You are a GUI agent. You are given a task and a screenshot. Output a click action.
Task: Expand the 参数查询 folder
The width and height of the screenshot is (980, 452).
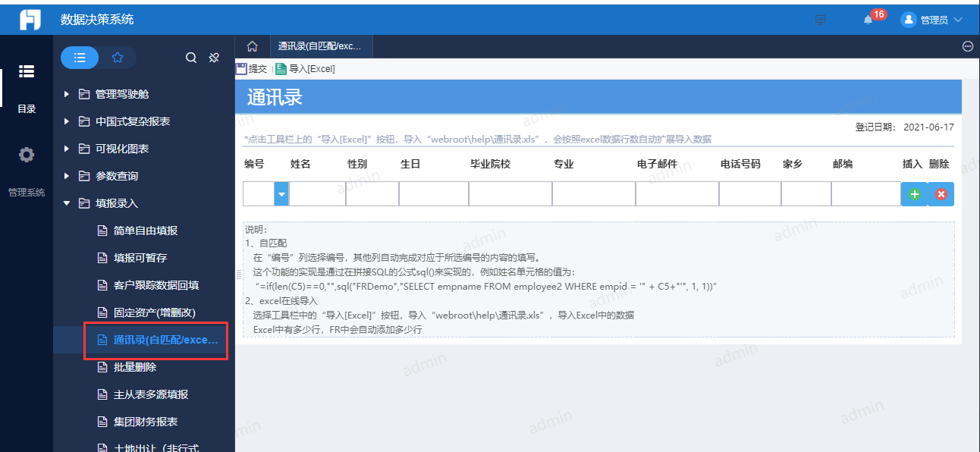[67, 176]
